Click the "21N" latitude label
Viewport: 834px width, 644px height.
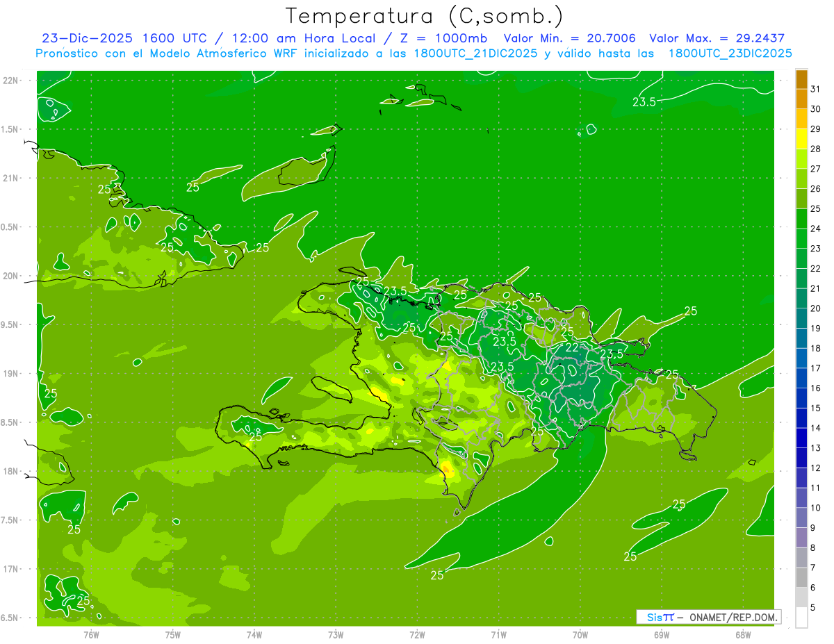click(x=12, y=178)
